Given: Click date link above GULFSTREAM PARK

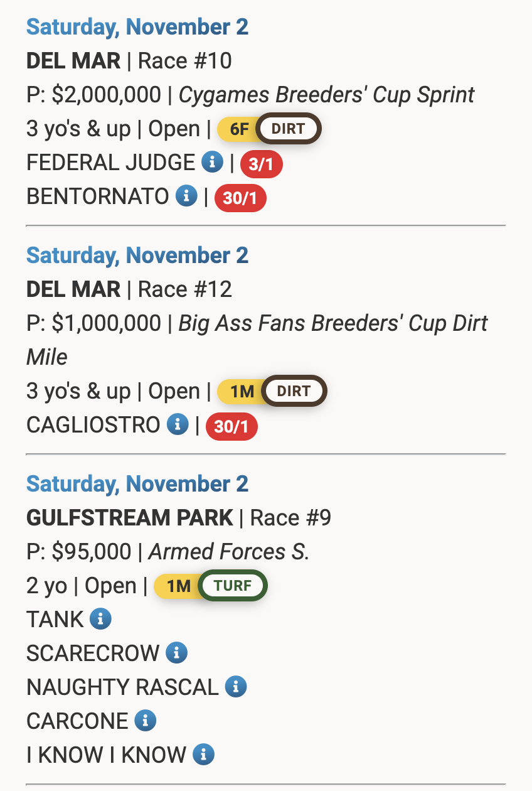Looking at the screenshot, I should [137, 484].
